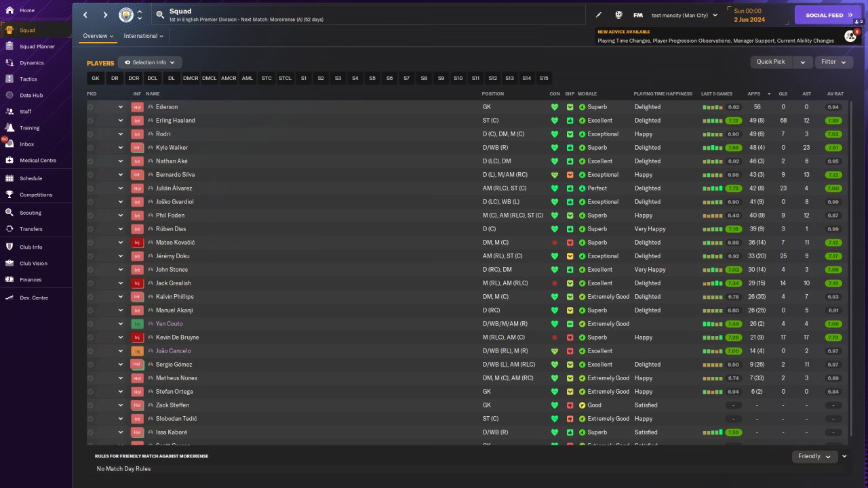Open the staff advice avatar icon
Image resolution: width=868 pixels, height=488 pixels.
[x=850, y=36]
